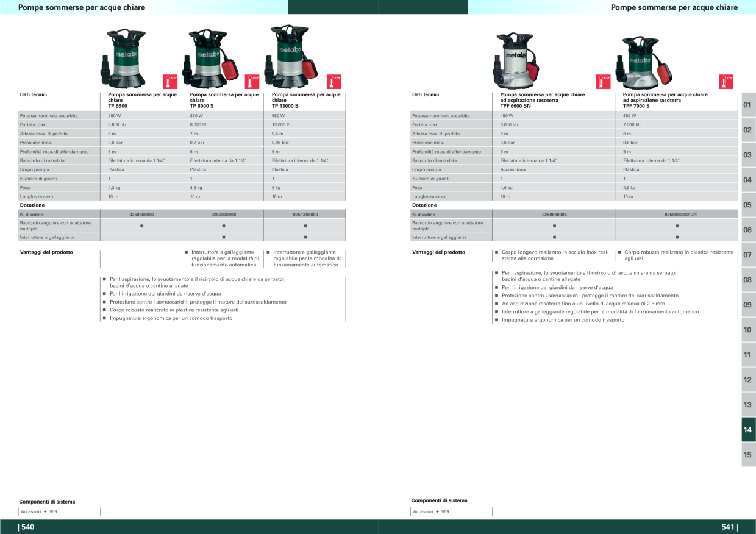Click order number 0250800000
Image resolution: width=756 pixels, height=534 pixels.
(x=223, y=215)
